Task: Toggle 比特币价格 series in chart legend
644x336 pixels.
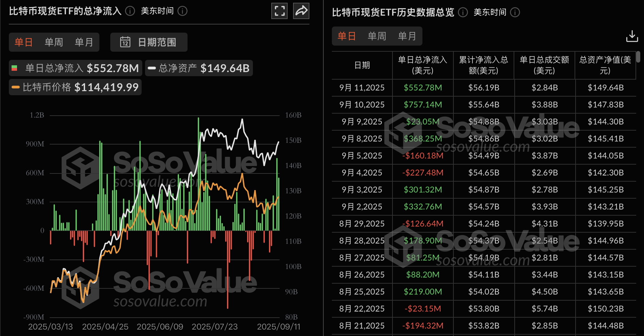Action: [75, 87]
